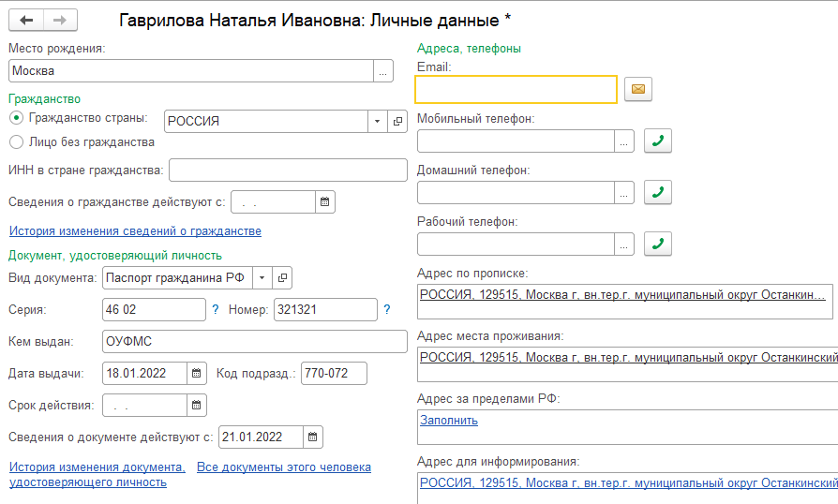Expand the citizenship country dropdown
This screenshot has width=838, height=504.
point(377,122)
